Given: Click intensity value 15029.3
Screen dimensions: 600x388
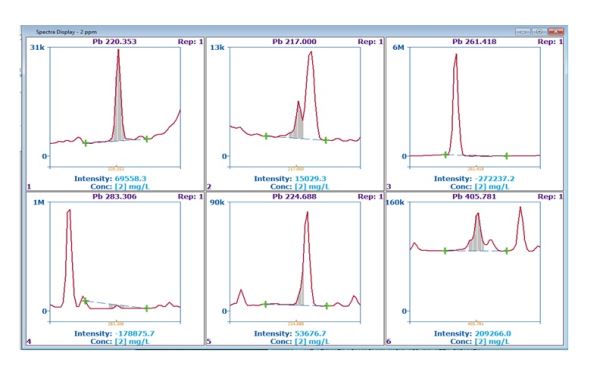Looking at the screenshot, I should (x=310, y=178).
